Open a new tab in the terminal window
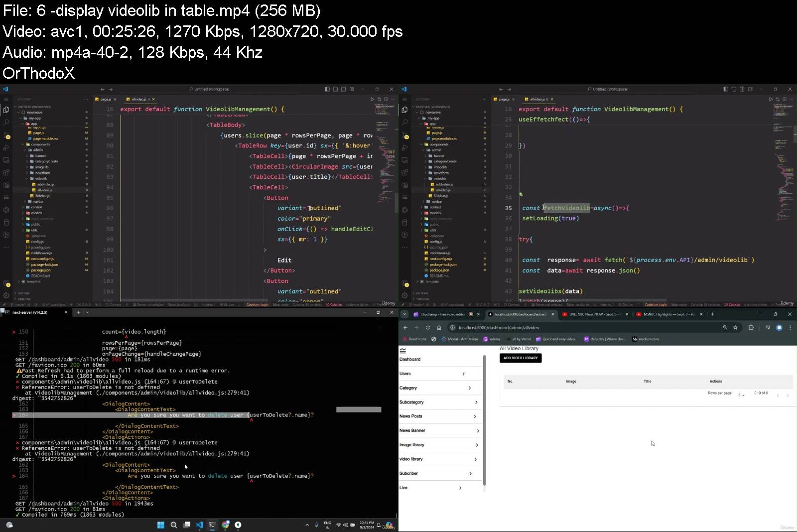The image size is (797, 532). 78,312
